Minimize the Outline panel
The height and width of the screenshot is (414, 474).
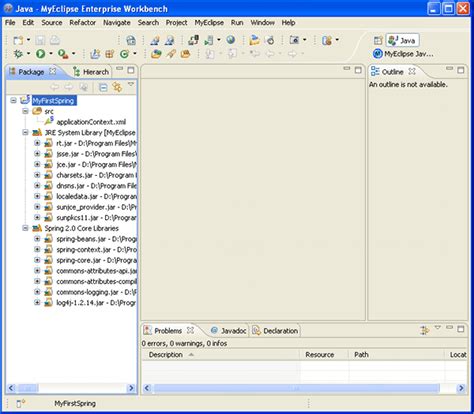(x=450, y=69)
